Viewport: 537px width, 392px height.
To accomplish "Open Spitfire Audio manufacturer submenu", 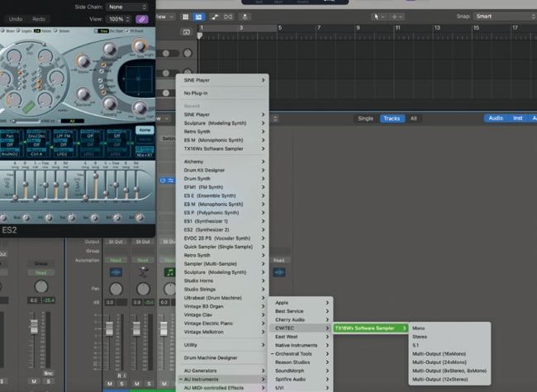I will pyautogui.click(x=301, y=379).
